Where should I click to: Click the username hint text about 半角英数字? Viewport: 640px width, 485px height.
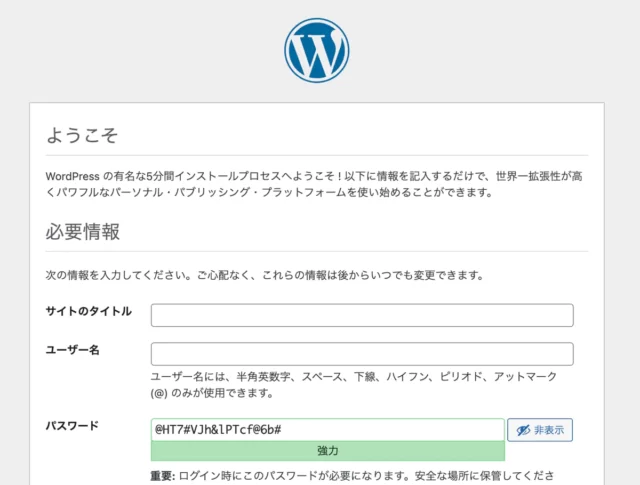pyautogui.click(x=353, y=385)
